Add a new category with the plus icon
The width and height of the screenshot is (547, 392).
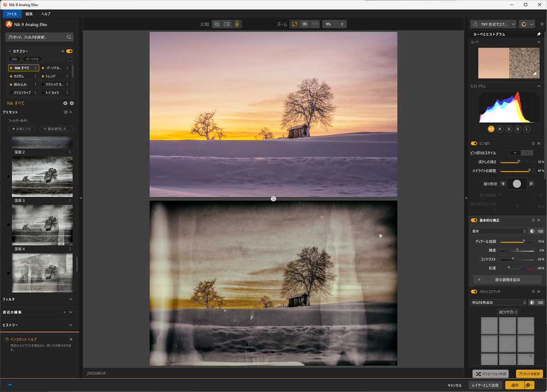tap(63, 51)
